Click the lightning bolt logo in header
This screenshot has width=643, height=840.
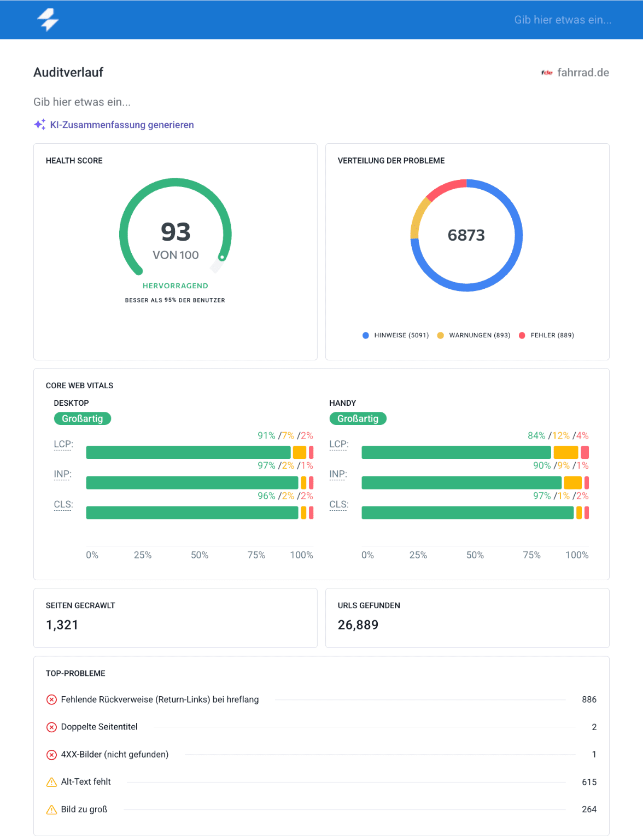click(48, 20)
